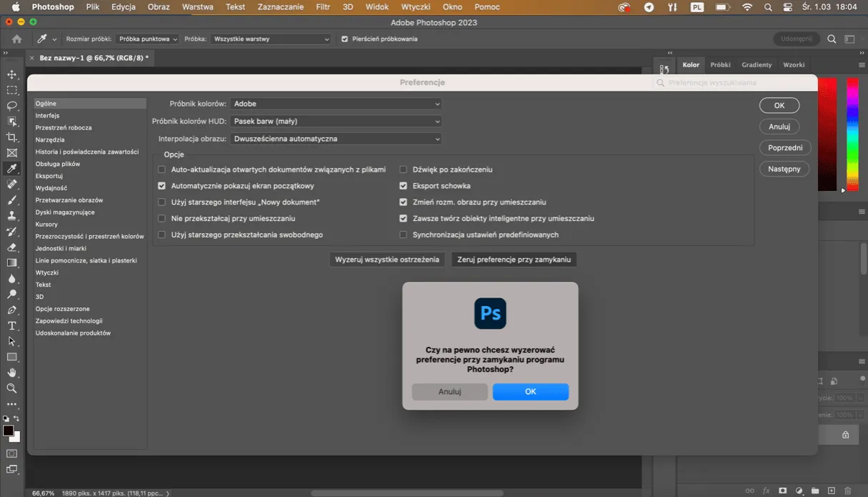The width and height of the screenshot is (868, 497).
Task: Open the "Filtr" menu
Action: point(323,6)
